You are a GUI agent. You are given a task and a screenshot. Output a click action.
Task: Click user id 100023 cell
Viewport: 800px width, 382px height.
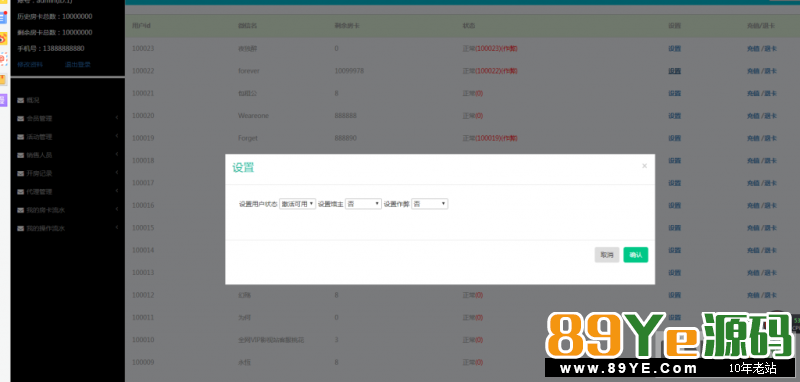[143, 49]
